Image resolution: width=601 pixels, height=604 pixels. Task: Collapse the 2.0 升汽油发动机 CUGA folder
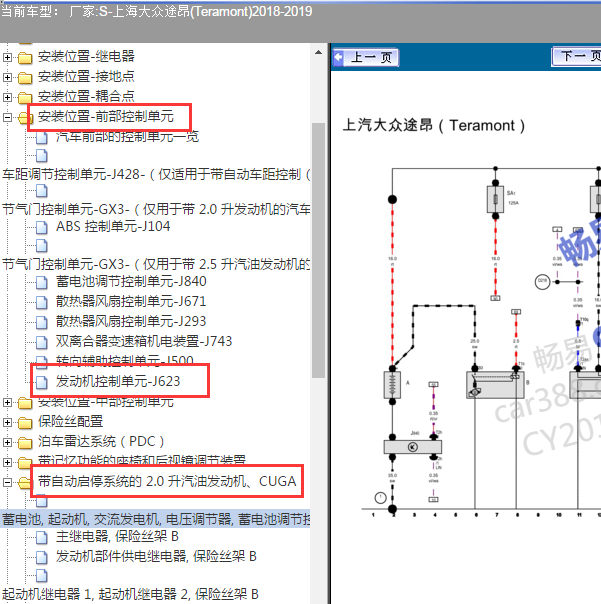point(7,482)
